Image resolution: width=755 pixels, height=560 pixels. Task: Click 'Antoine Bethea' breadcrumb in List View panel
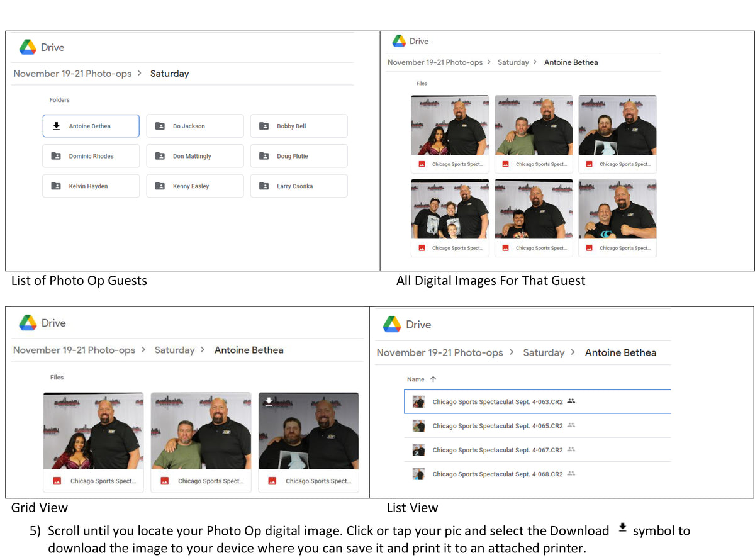click(620, 352)
